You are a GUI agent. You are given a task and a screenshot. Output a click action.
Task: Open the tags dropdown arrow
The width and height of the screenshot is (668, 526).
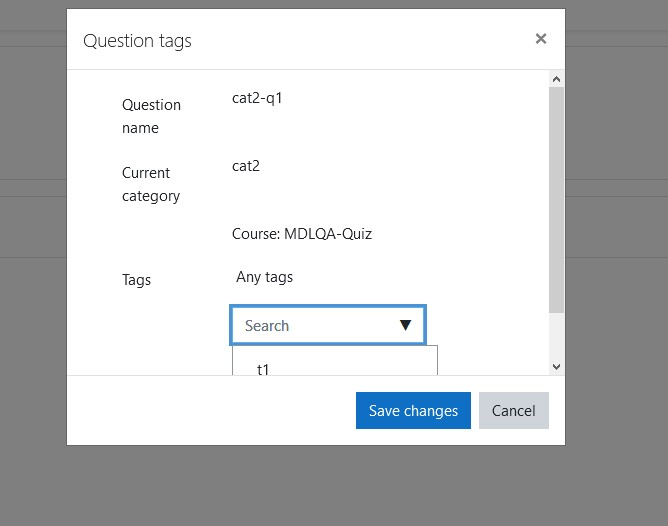click(x=405, y=325)
